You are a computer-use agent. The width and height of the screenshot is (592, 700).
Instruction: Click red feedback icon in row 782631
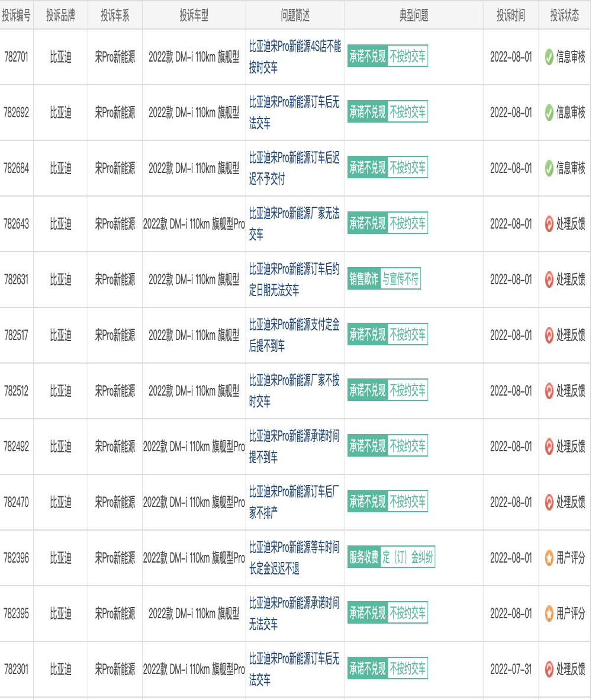click(x=549, y=280)
